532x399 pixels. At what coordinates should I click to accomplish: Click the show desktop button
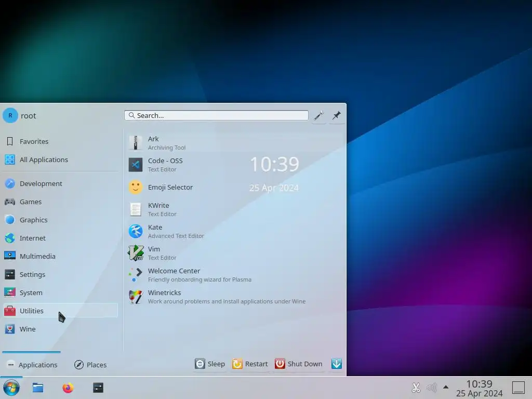(518, 388)
